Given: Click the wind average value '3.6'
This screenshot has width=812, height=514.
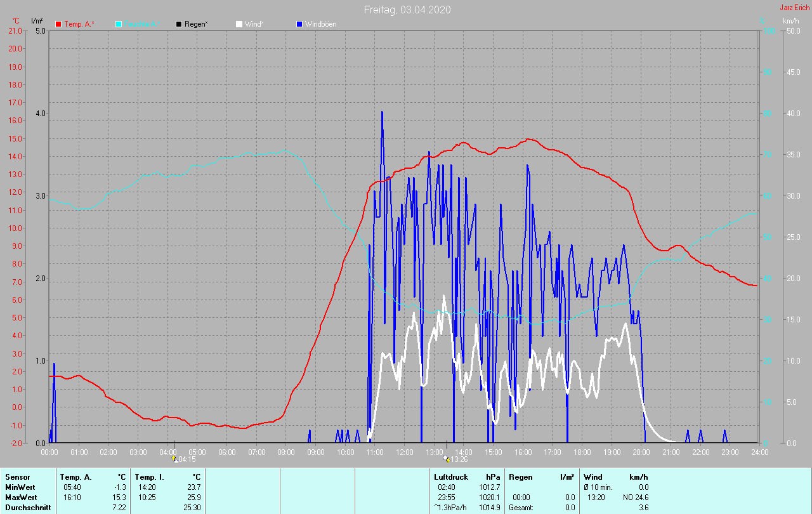Looking at the screenshot, I should tap(643, 508).
